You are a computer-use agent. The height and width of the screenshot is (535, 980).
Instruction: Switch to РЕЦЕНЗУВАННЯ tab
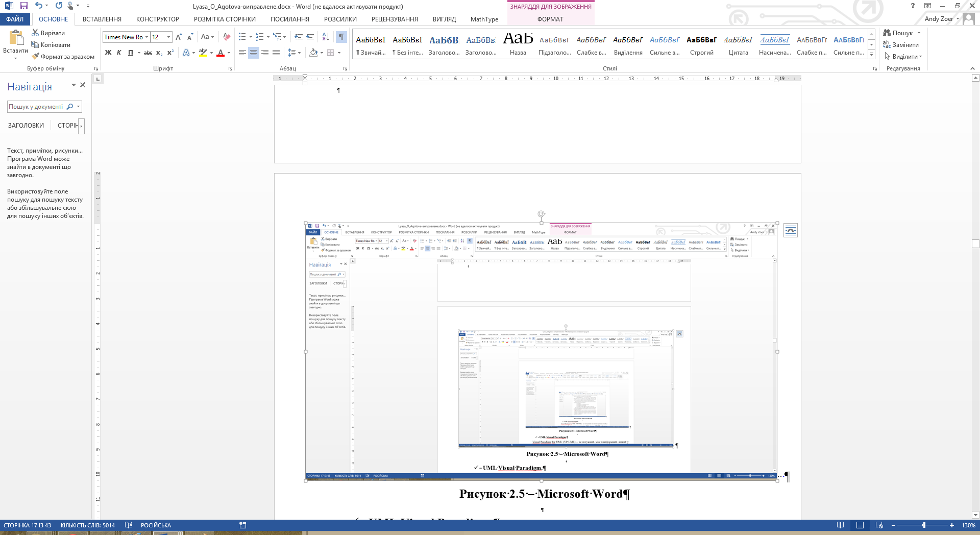[x=395, y=19]
